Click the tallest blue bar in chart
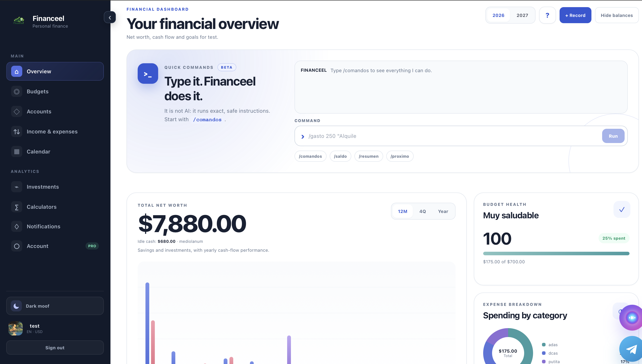The height and width of the screenshot is (364, 642). click(147, 323)
